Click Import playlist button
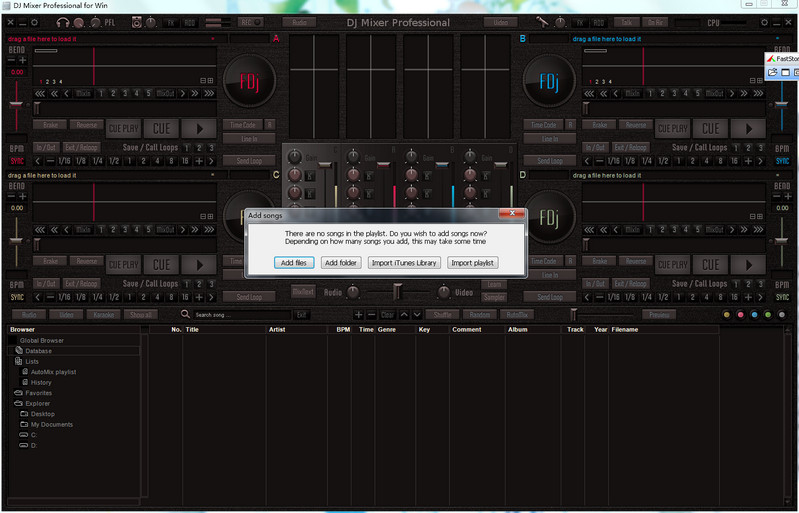 (472, 263)
